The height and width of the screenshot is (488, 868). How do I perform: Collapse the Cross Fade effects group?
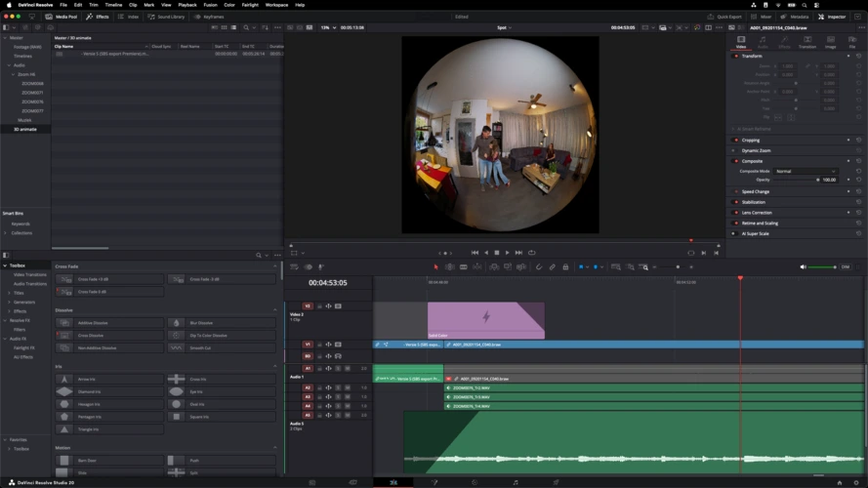[x=275, y=266]
